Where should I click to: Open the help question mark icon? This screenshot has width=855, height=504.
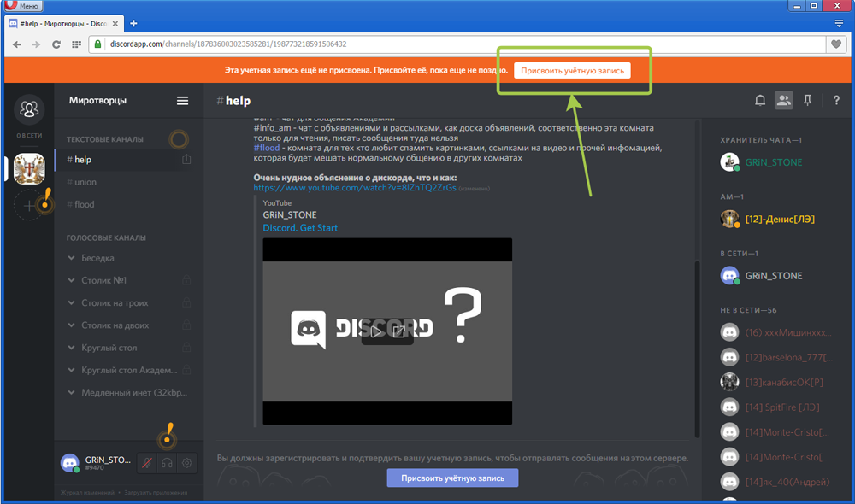pyautogui.click(x=836, y=100)
